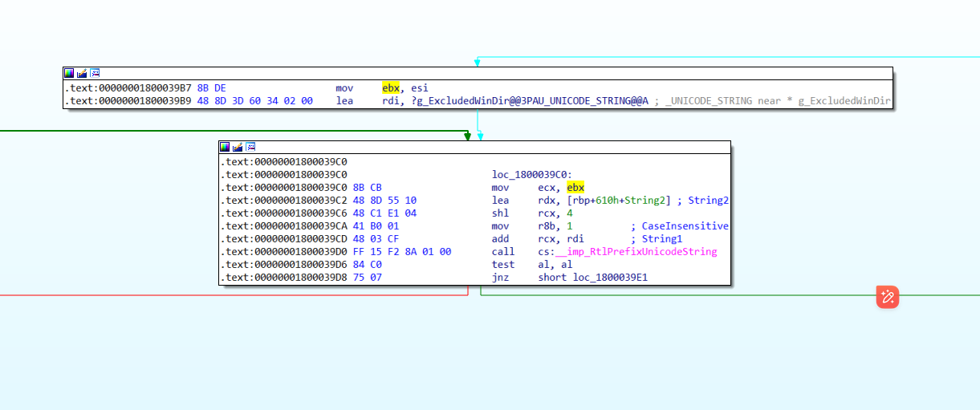Click opcode bytes '41 B0 01'

click(376, 226)
